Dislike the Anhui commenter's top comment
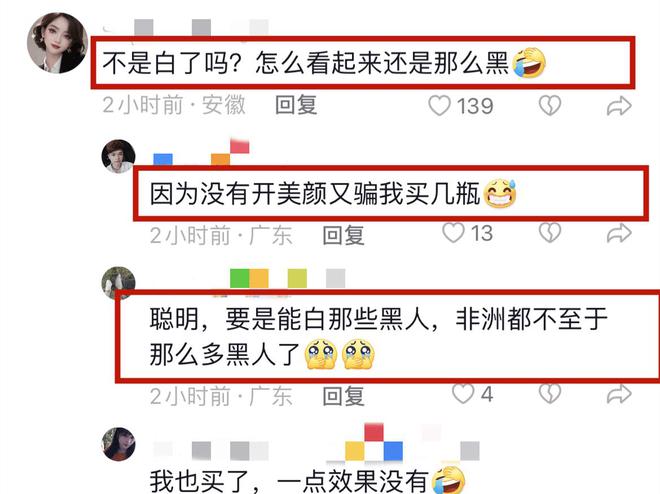Screen dimensions: 660x494 [550, 105]
